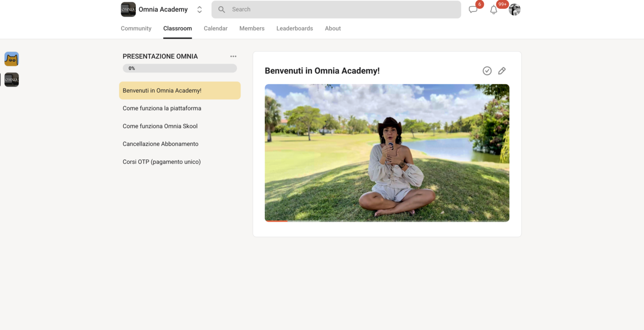This screenshot has width=644, height=330.
Task: Select the Classroom tab
Action: click(178, 28)
